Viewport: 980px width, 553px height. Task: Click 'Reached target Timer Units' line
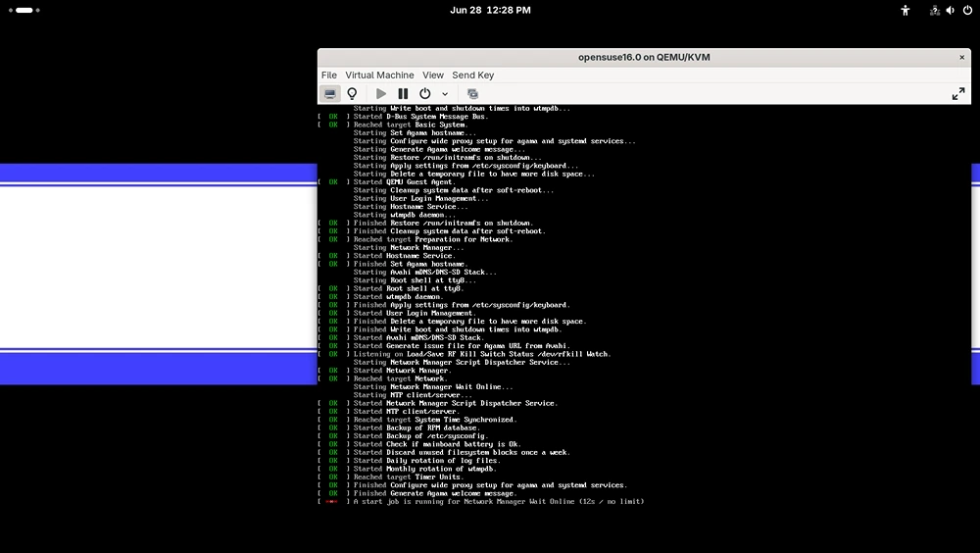click(x=391, y=477)
